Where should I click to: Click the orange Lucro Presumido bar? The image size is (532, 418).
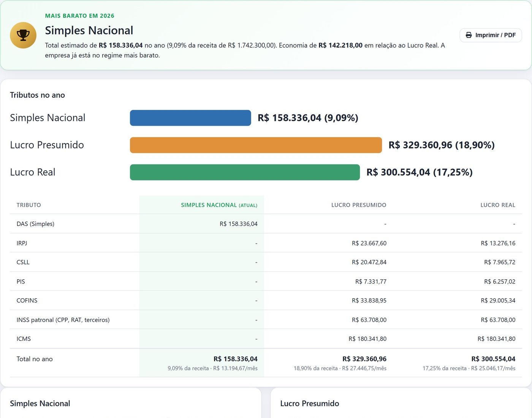(x=256, y=145)
